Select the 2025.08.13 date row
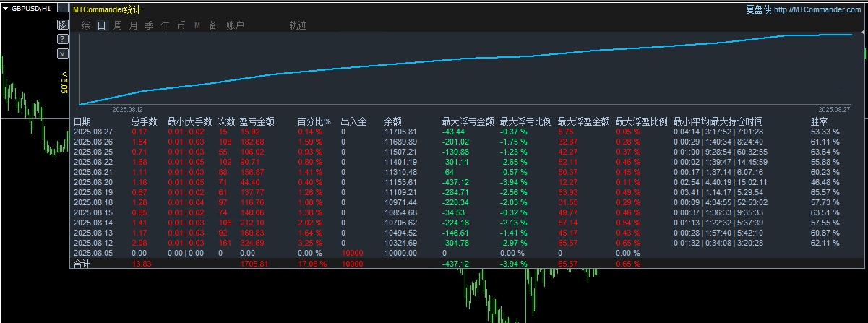 93,233
